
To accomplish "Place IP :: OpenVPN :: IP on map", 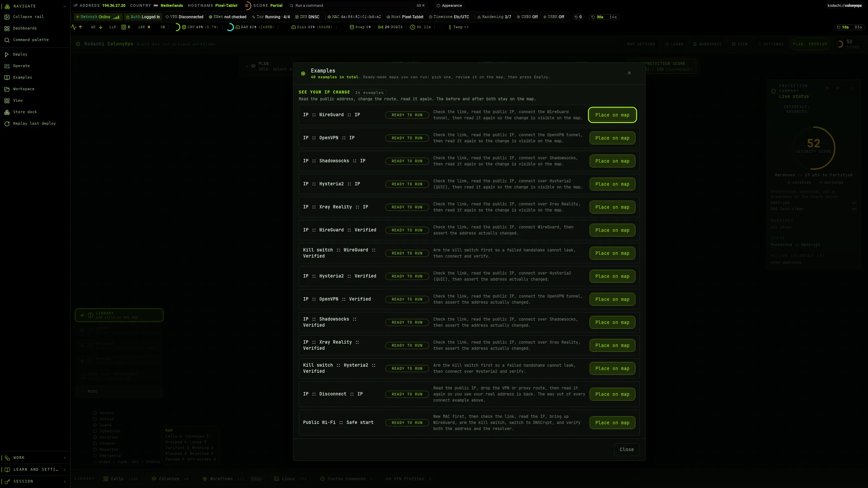I will 612,138.
